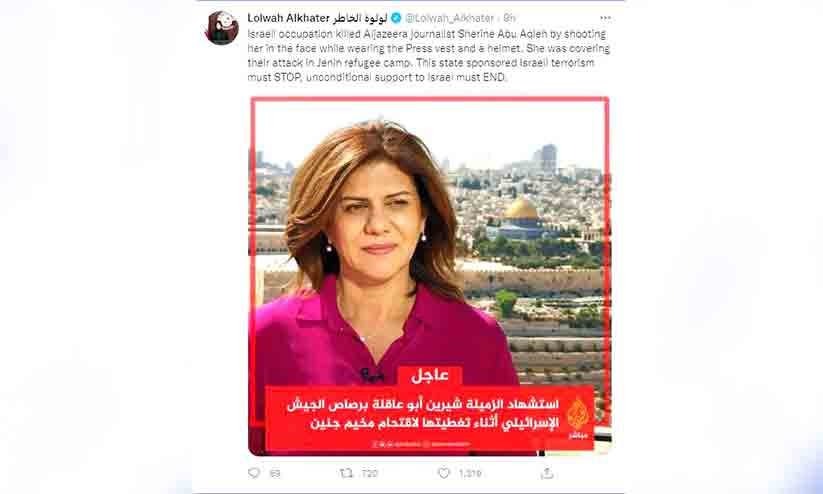This screenshot has height=494, width=823.
Task: Open Lolwah Alkhater's profile avatar
Action: 221,28
